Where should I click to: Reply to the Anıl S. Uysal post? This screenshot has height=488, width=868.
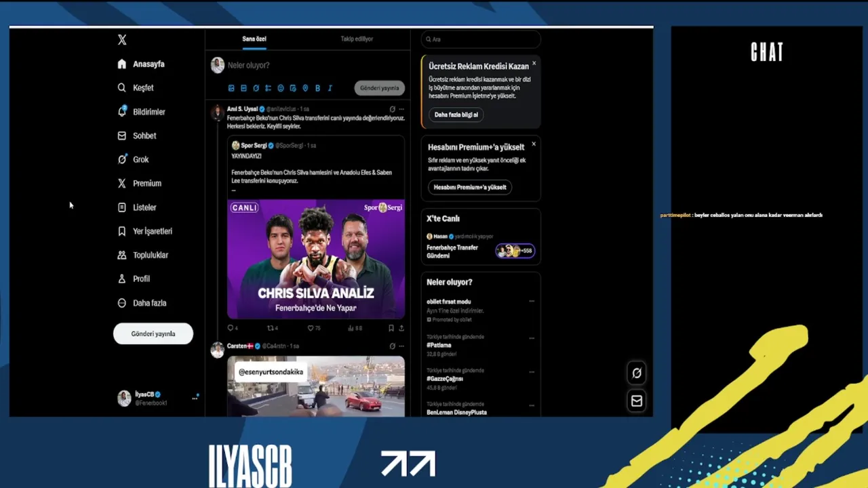click(233, 328)
